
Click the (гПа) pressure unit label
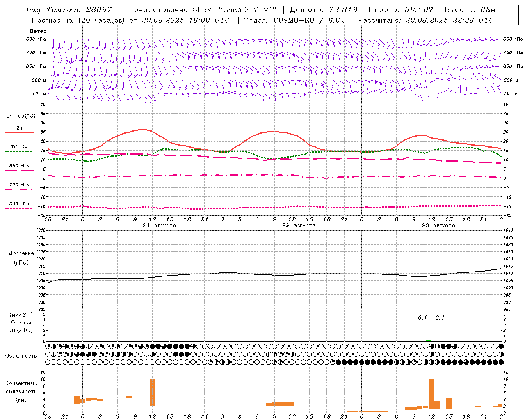click(21, 263)
